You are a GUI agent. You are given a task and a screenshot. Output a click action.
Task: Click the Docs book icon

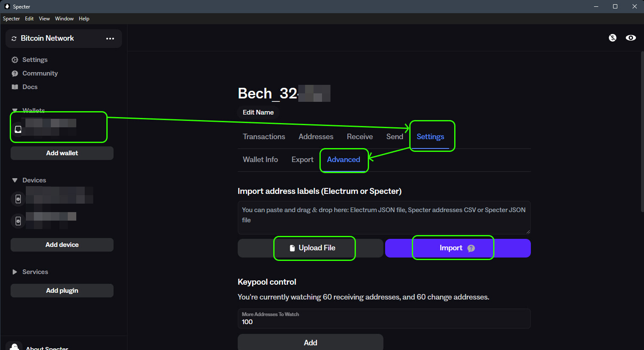[x=15, y=87]
